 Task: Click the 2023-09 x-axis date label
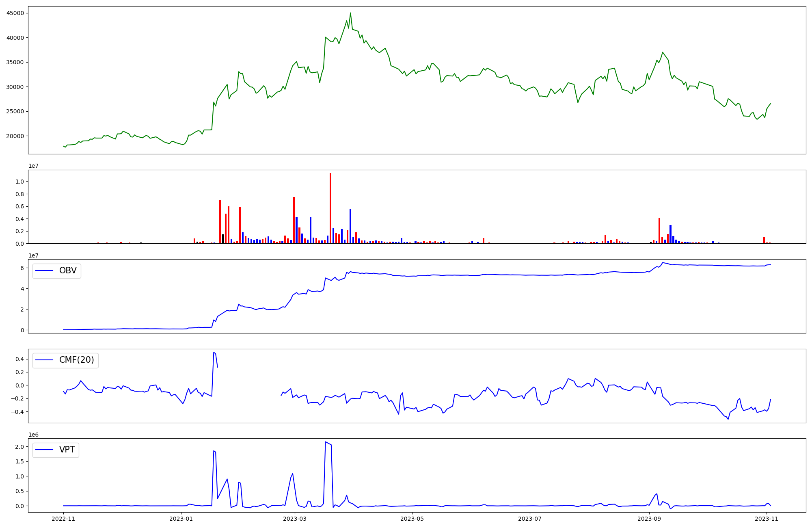pos(649,519)
